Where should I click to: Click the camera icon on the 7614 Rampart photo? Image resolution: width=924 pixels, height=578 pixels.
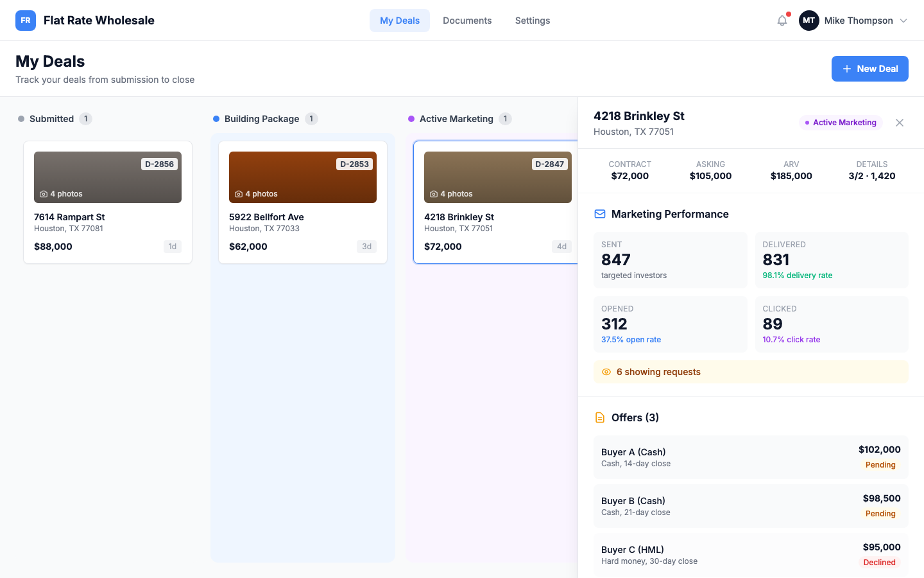click(43, 193)
